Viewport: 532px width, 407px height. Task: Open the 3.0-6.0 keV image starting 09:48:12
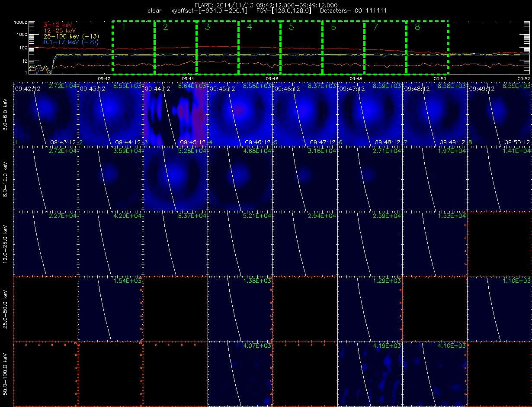pos(435,114)
